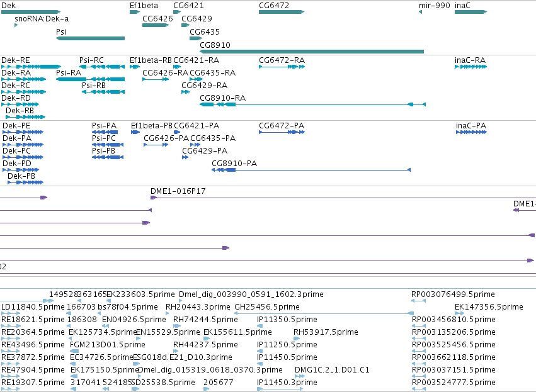
Task: Click the Psi-PC protein label
Action: tap(104, 138)
